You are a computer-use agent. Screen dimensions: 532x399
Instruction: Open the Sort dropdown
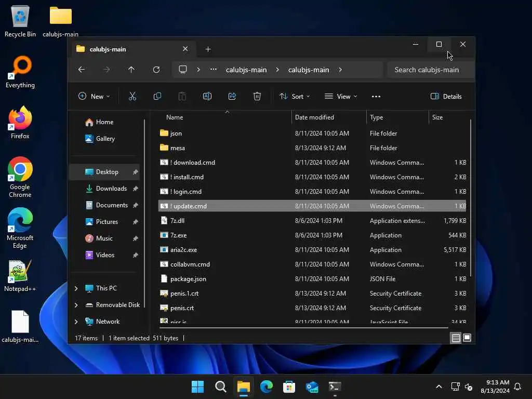coord(295,96)
